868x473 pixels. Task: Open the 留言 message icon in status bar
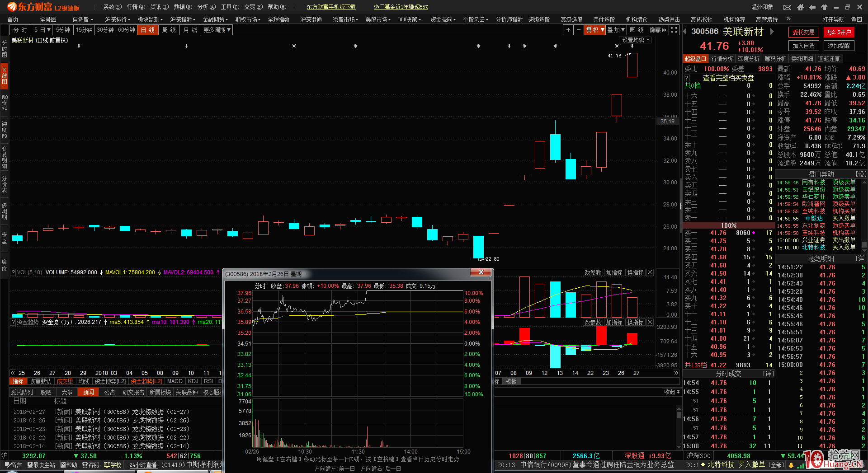coord(13,465)
